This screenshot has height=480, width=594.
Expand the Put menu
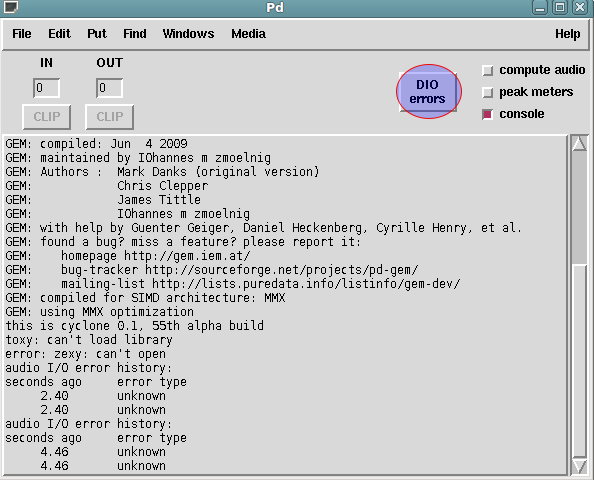pos(97,34)
